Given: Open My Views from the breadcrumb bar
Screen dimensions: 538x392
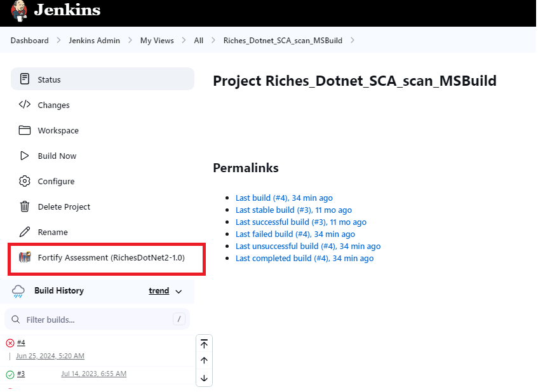Looking at the screenshot, I should coord(156,40).
